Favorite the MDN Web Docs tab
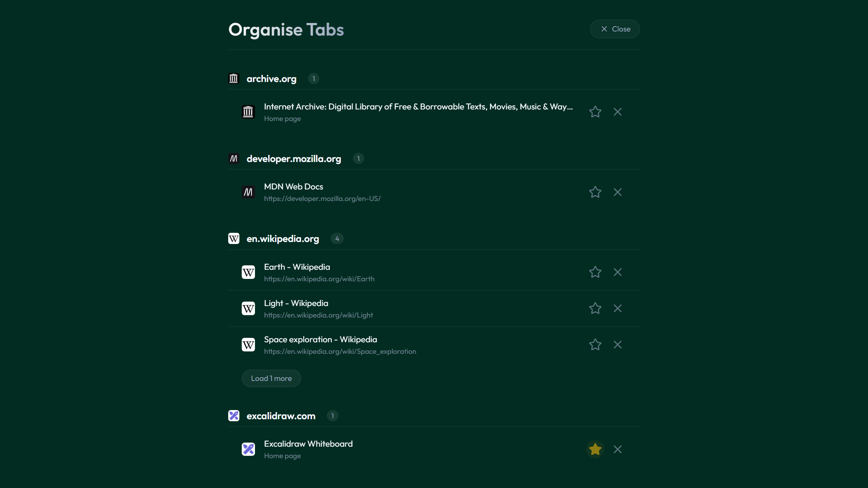Screen dimensions: 868x488 (595, 192)
